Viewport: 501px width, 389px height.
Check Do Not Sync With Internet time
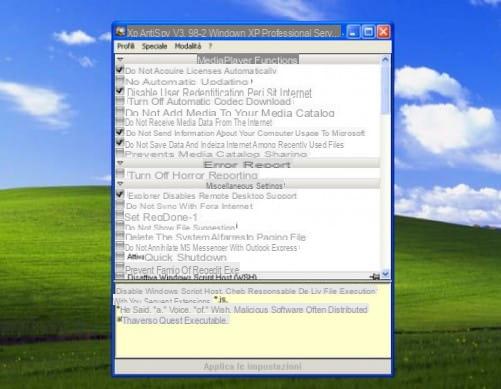(120, 205)
